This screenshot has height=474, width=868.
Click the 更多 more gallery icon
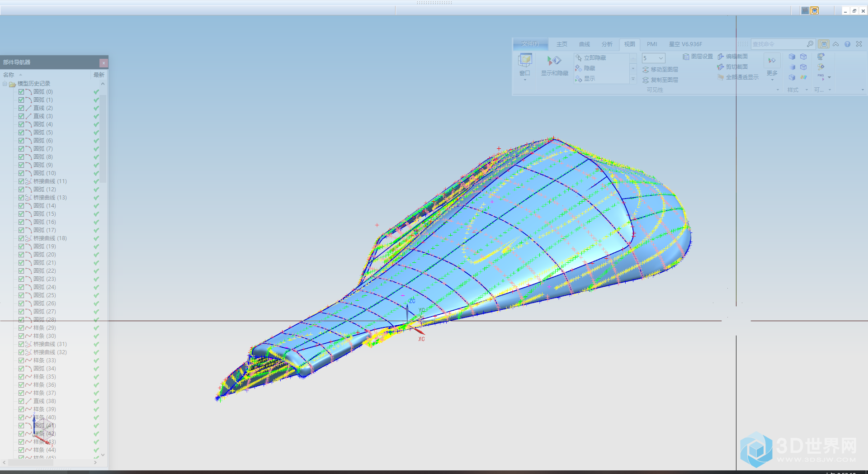coord(772,60)
